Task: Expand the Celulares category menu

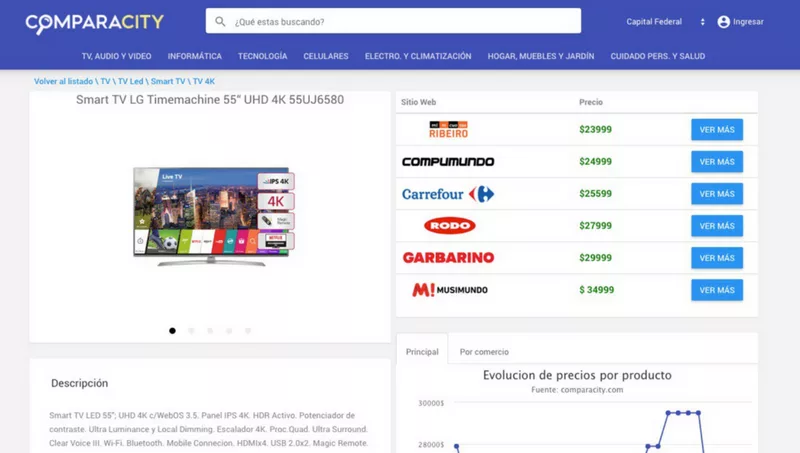Action: click(x=326, y=57)
